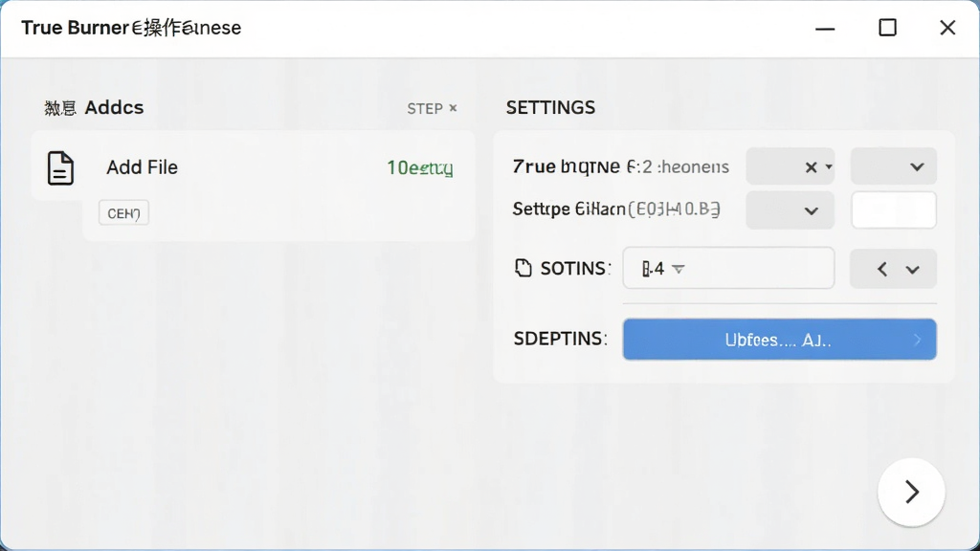Click the left arrow beside SOTINS field
980x551 pixels.
click(x=881, y=269)
